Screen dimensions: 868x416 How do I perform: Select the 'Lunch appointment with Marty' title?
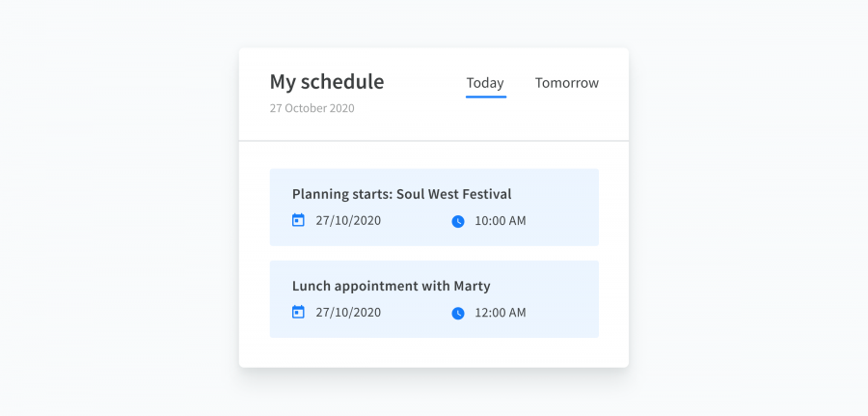tap(392, 287)
